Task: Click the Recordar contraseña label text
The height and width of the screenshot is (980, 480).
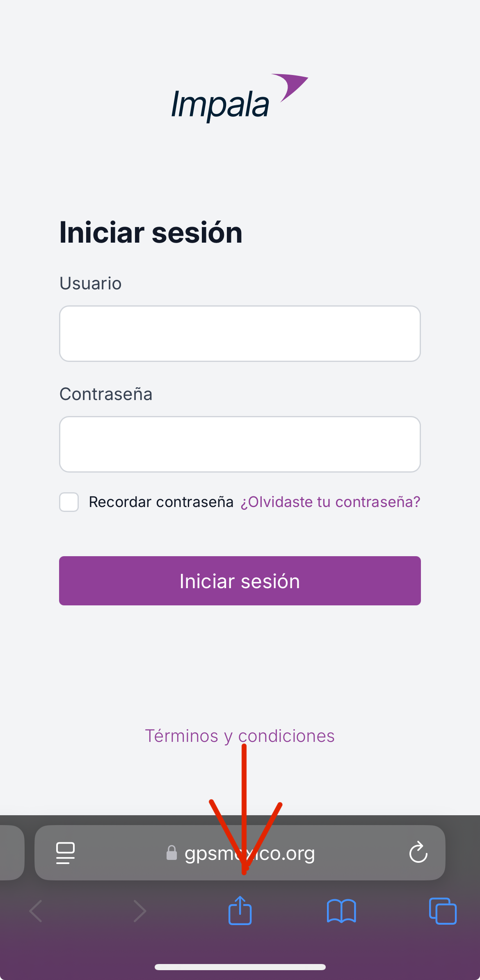Action: pyautogui.click(x=161, y=502)
